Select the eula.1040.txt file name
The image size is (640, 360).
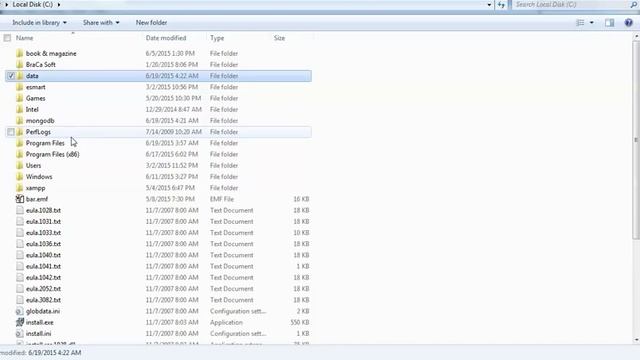click(43, 255)
